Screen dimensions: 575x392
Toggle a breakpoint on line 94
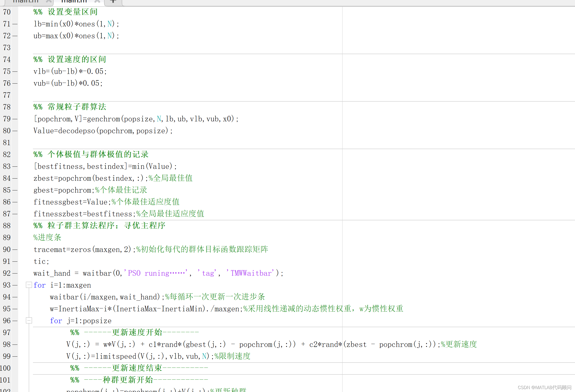15,297
